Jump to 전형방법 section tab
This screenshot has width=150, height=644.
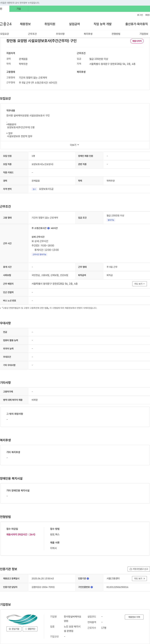pyautogui.click(x=116, y=34)
